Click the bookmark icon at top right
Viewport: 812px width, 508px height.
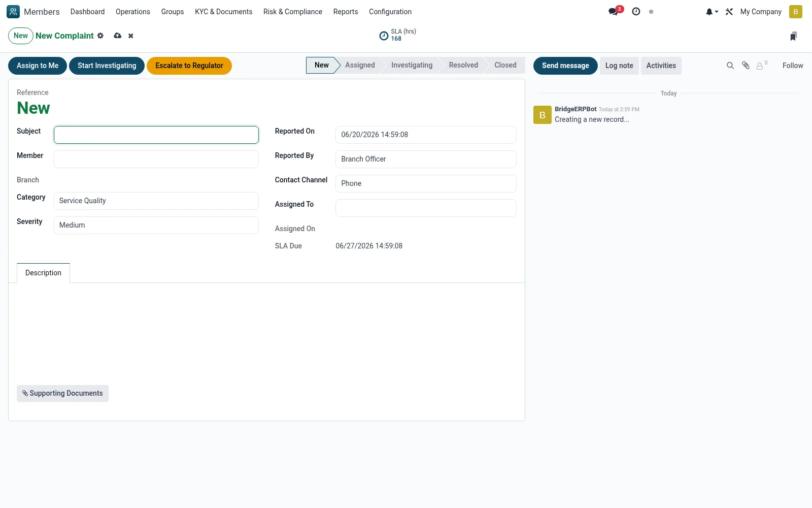[793, 36]
